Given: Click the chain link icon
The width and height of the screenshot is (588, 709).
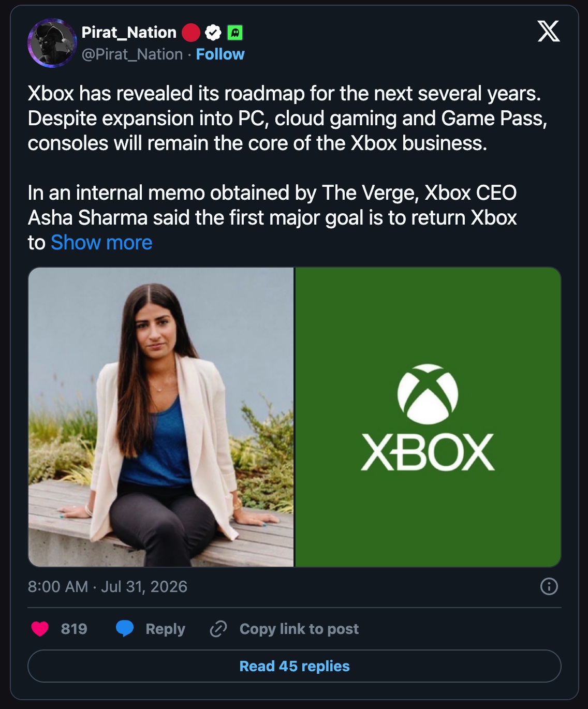Looking at the screenshot, I should coord(218,629).
